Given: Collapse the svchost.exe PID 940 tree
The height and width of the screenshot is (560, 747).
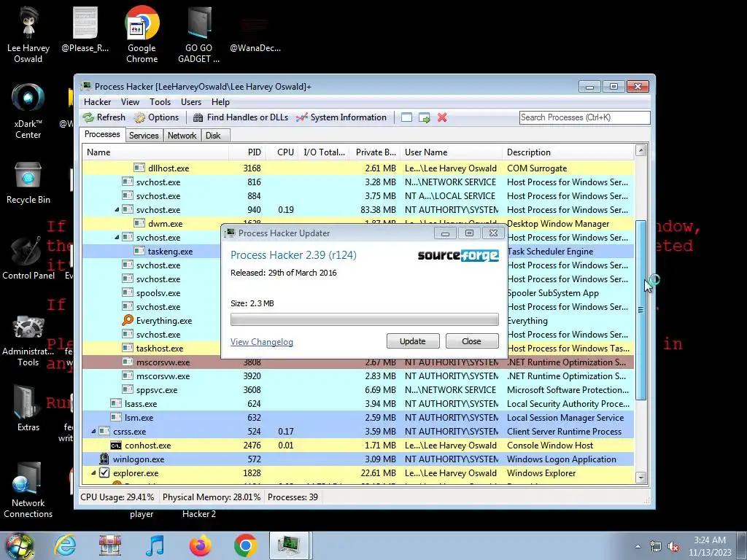Looking at the screenshot, I should pyautogui.click(x=117, y=209).
